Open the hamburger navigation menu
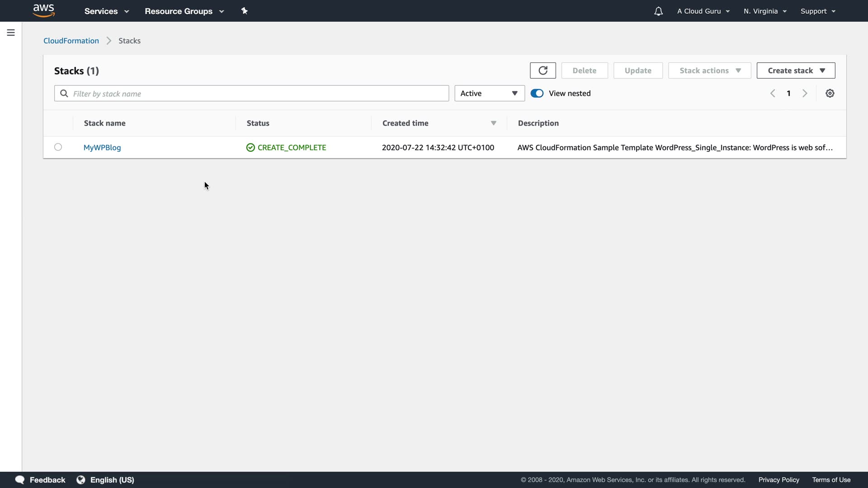 click(x=11, y=33)
